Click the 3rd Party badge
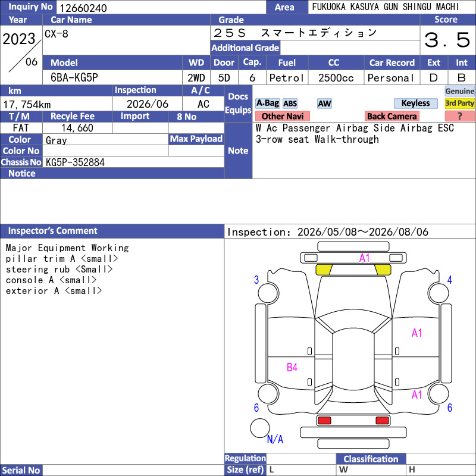Image resolution: width=476 pixels, height=476 pixels. point(459,104)
